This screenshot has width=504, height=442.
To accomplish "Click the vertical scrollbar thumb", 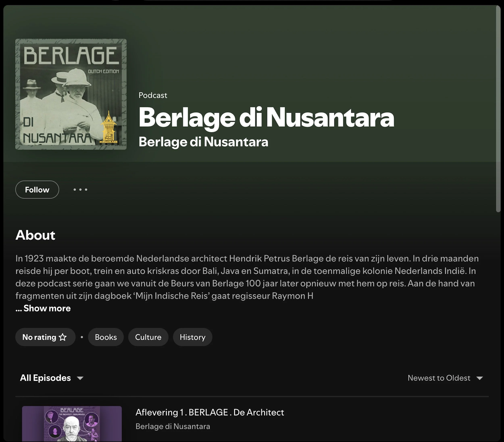I will (498, 108).
